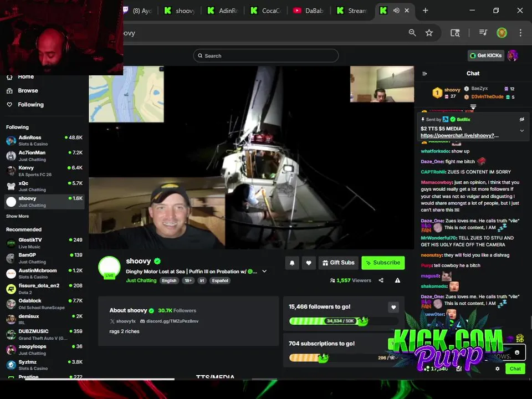
Task: Open the emoji picker in chat input
Action: [x=517, y=352]
